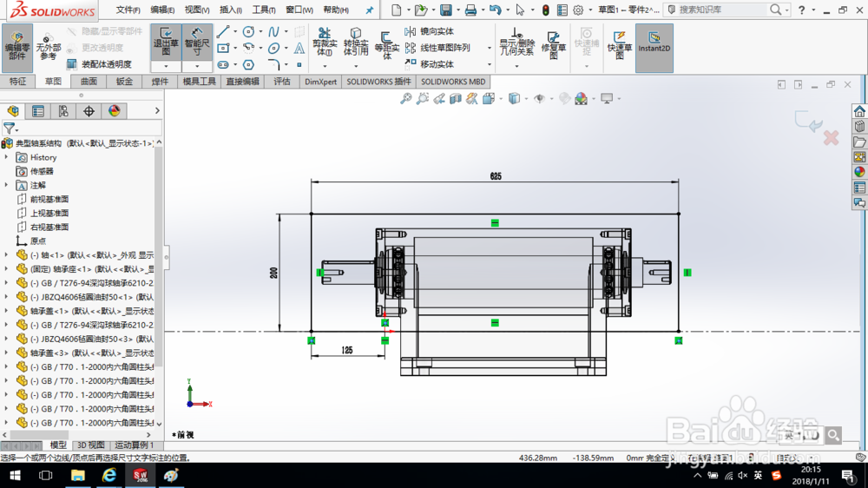The image size is (868, 488).
Task: Expand 轴<1> component in feature tree
Action: (x=7, y=254)
